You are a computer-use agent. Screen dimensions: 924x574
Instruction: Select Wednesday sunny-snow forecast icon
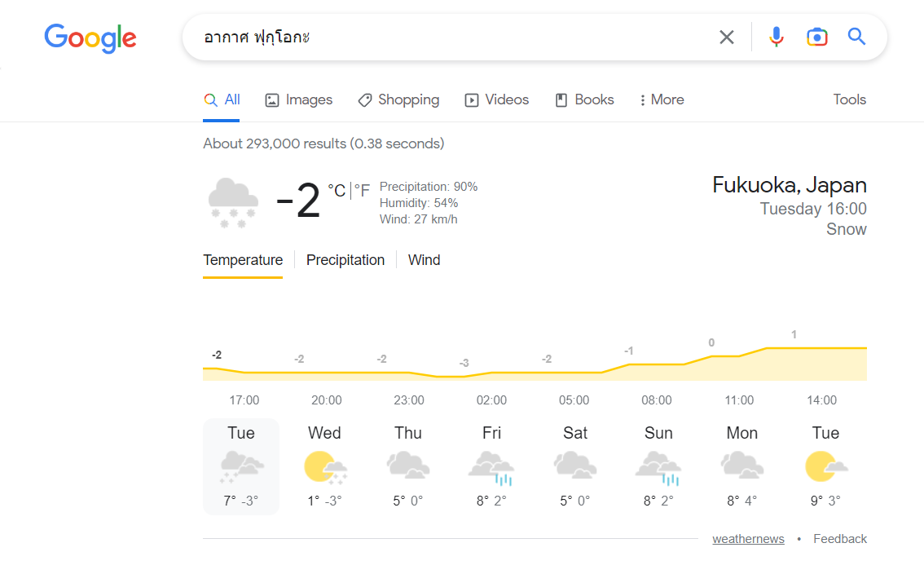[325, 468]
